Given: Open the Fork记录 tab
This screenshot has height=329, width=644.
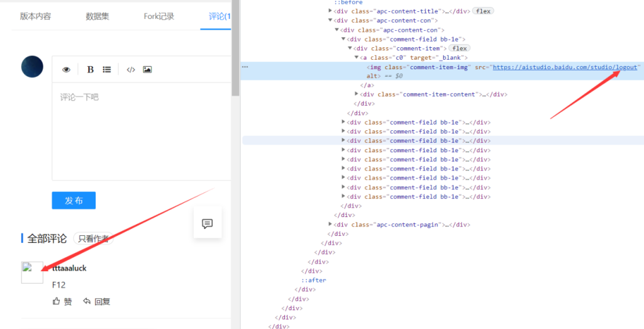Looking at the screenshot, I should (x=158, y=16).
